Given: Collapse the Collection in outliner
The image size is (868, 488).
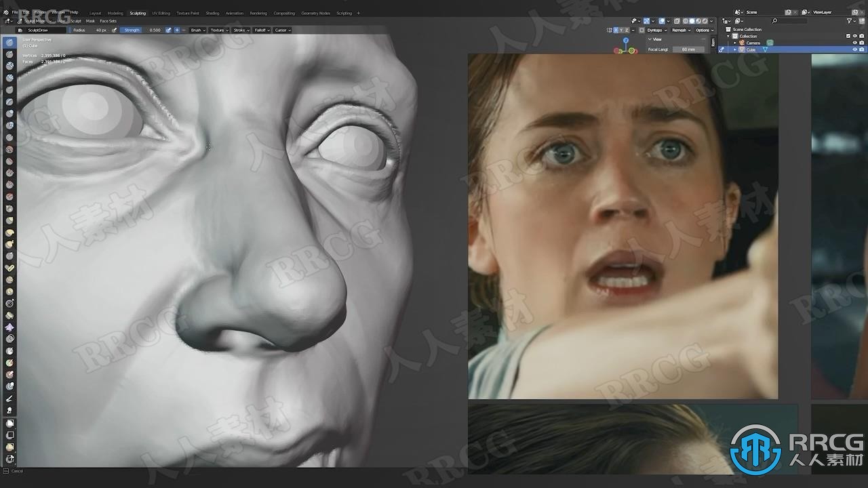Looking at the screenshot, I should [728, 37].
